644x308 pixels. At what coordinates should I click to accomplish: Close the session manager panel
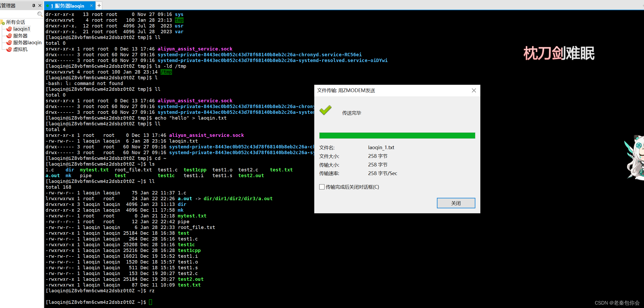[40, 5]
